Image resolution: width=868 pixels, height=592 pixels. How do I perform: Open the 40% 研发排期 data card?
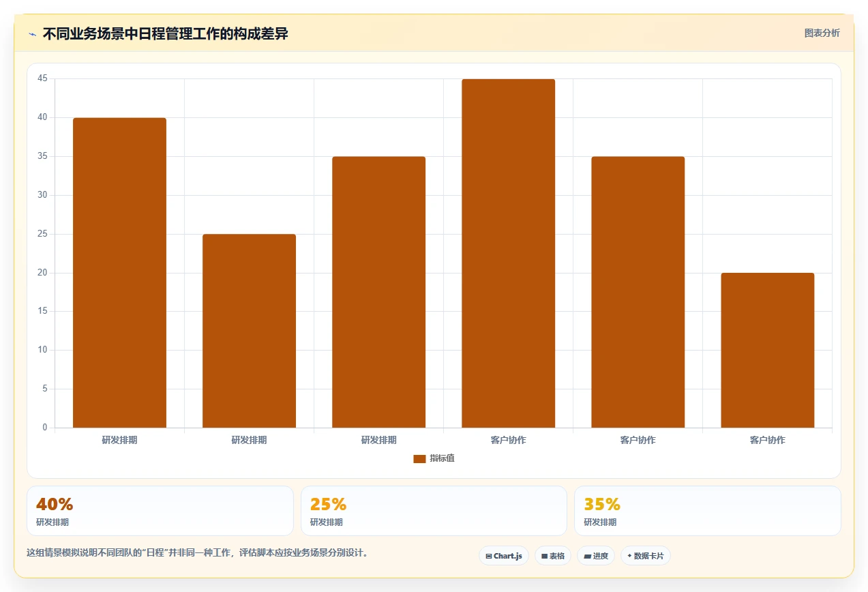(x=160, y=511)
